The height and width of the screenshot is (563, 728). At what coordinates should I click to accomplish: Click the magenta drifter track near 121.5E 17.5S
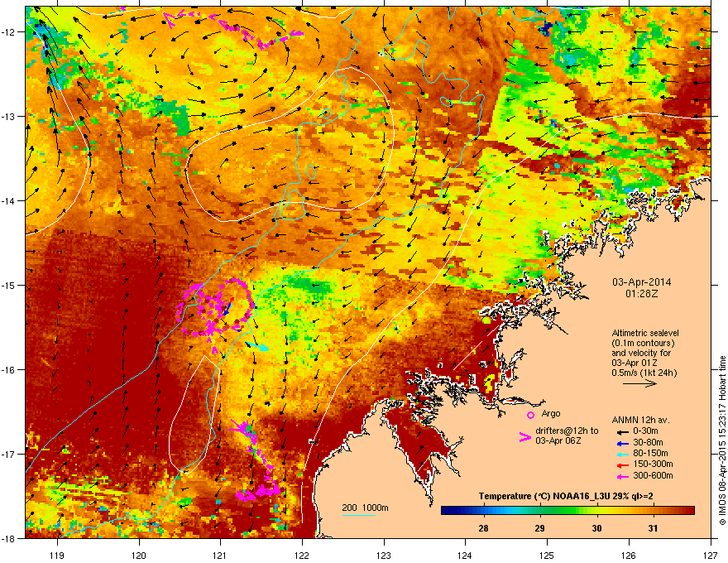(256, 493)
